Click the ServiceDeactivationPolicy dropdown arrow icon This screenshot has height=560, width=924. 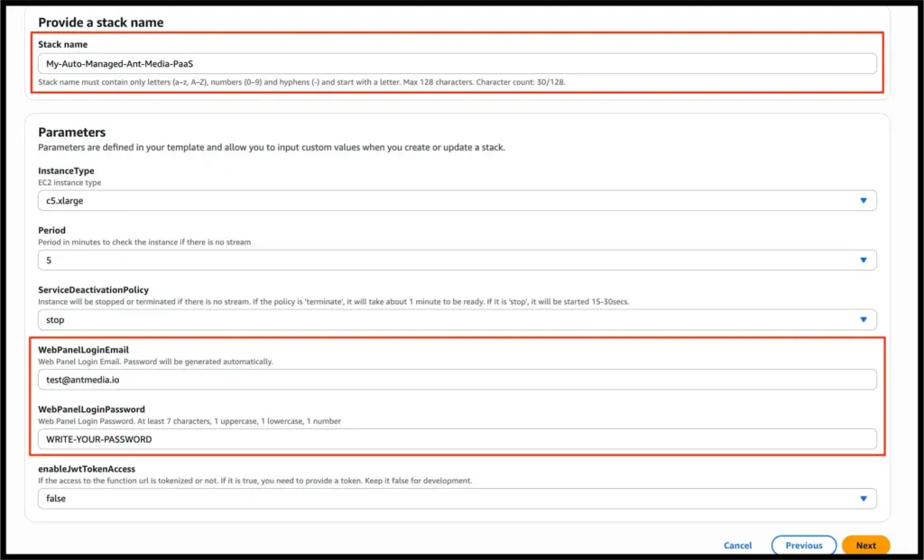point(863,320)
